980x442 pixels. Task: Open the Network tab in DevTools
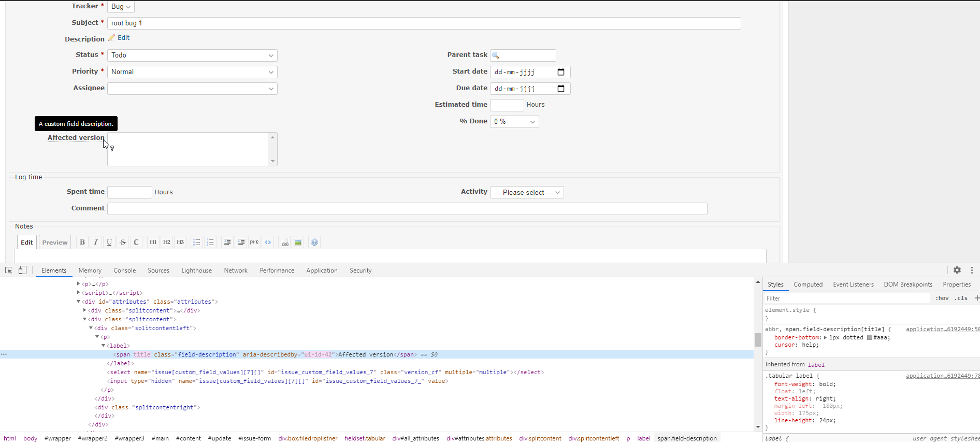(x=236, y=270)
